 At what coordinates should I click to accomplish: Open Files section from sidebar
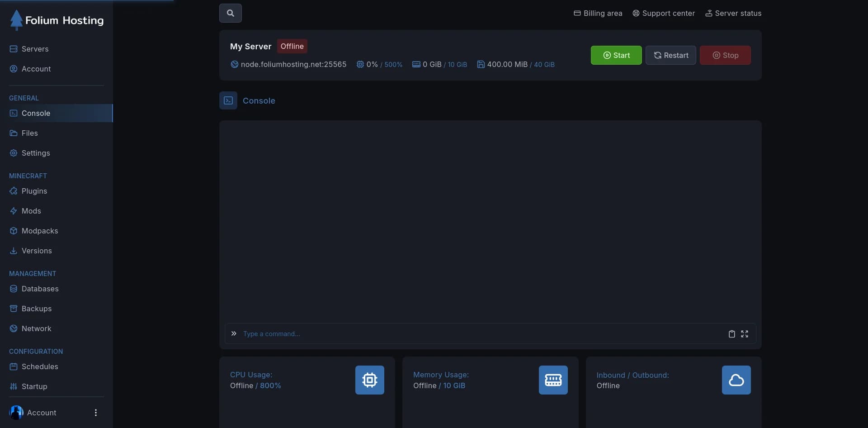(57, 133)
